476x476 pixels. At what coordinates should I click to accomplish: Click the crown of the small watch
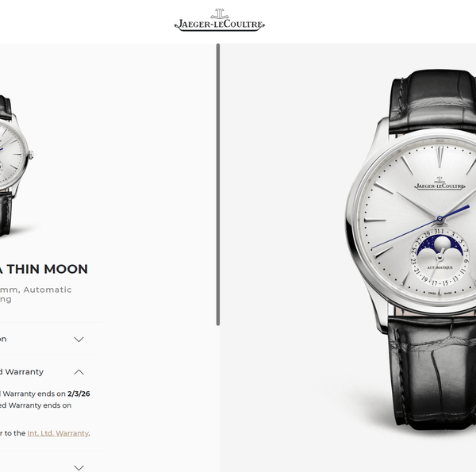(31, 155)
